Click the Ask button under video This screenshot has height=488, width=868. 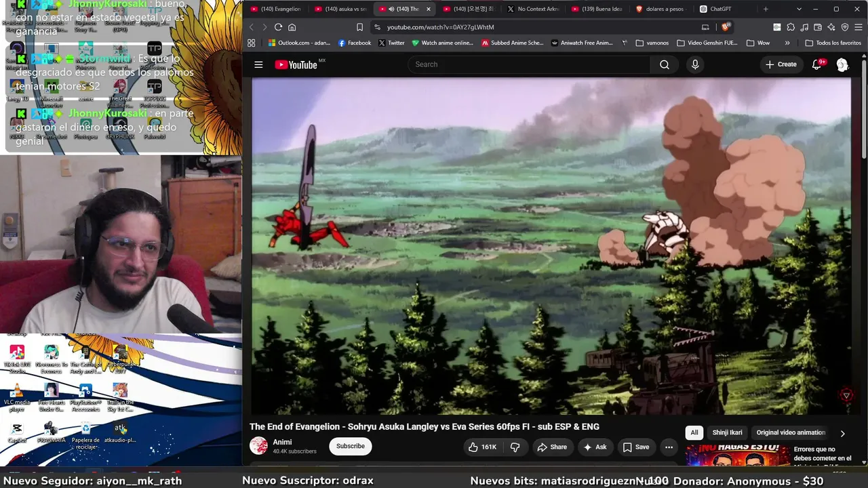[x=595, y=447]
